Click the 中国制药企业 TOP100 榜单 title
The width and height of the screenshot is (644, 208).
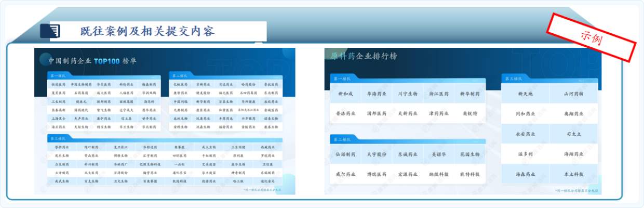pyautogui.click(x=92, y=60)
